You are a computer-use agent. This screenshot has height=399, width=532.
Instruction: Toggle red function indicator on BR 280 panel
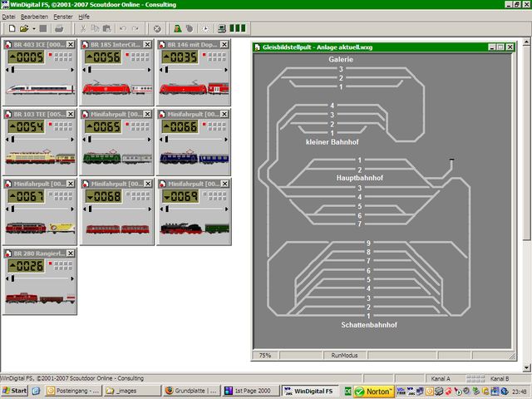point(50,264)
